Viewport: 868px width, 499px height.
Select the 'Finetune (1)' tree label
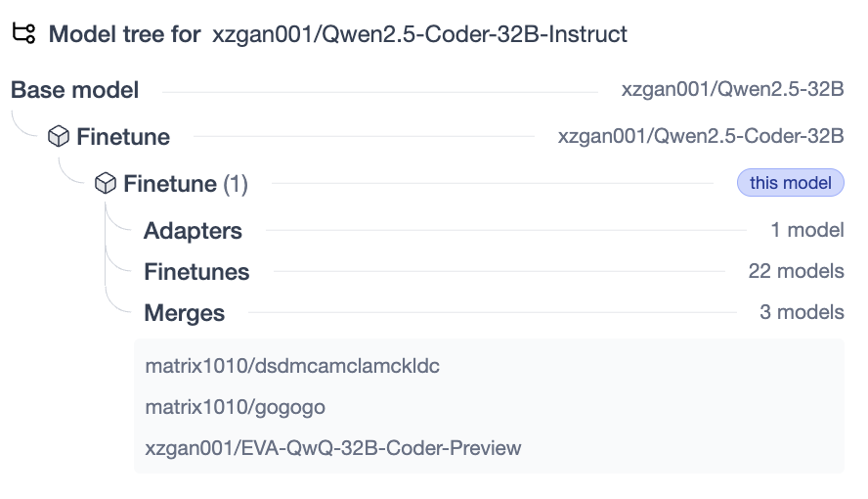(185, 184)
